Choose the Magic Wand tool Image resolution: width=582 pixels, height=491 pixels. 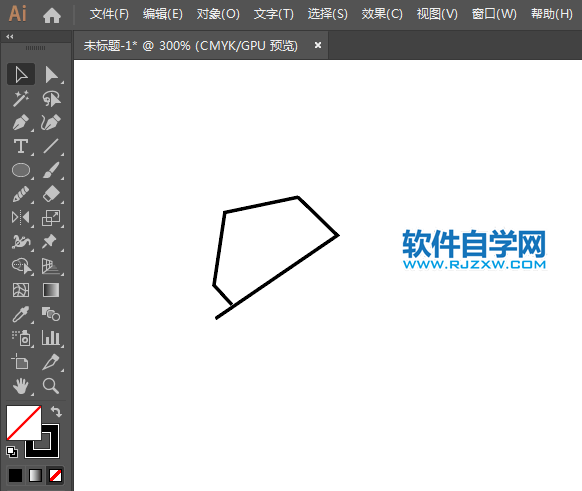pos(21,98)
